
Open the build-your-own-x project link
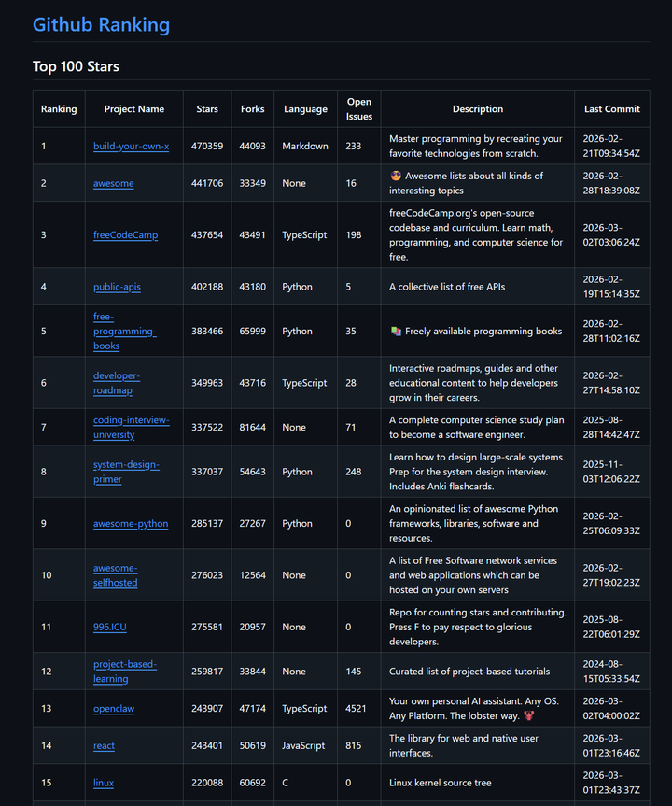click(131, 146)
